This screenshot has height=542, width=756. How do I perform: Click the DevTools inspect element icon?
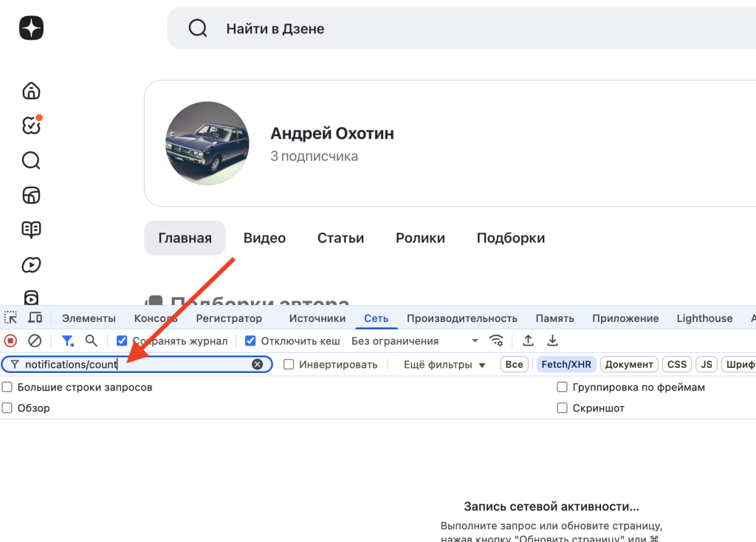coord(10,318)
